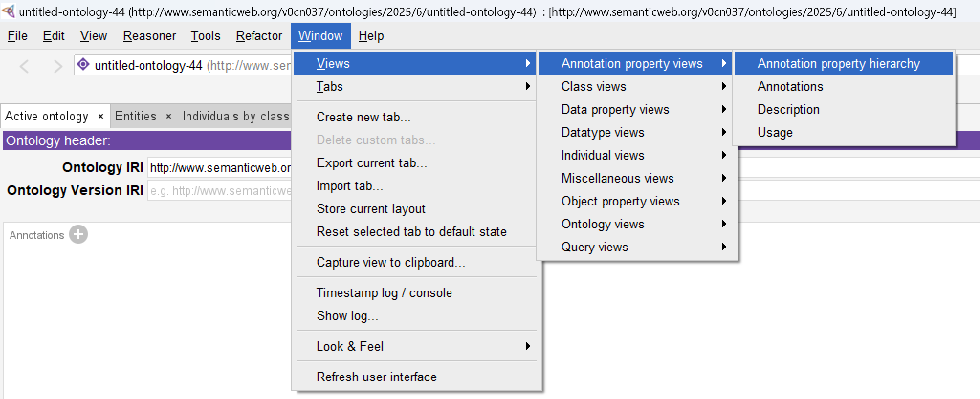The height and width of the screenshot is (399, 980).
Task: Choose Export current tab...
Action: [x=416, y=163]
